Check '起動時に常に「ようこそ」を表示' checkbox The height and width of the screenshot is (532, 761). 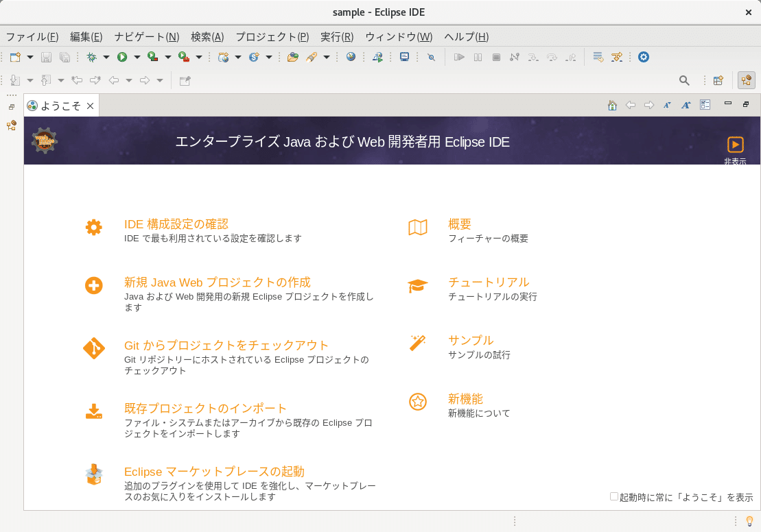(x=614, y=496)
